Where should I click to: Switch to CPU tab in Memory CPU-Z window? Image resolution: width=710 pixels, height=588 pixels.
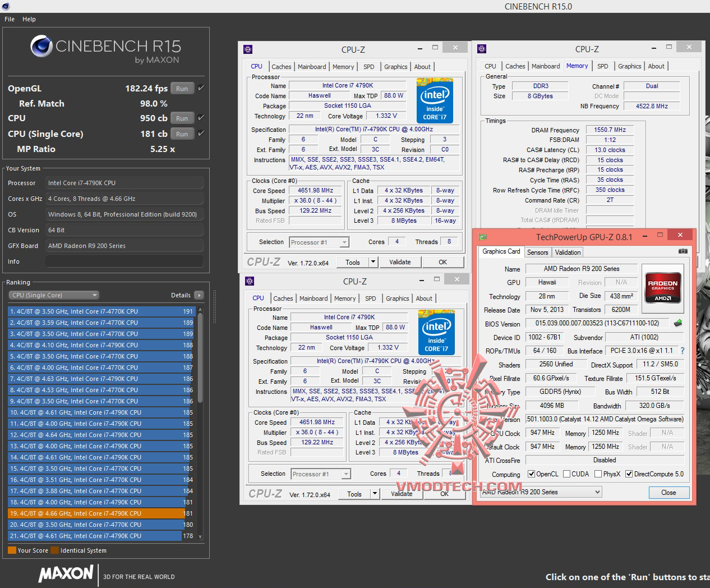pyautogui.click(x=490, y=66)
